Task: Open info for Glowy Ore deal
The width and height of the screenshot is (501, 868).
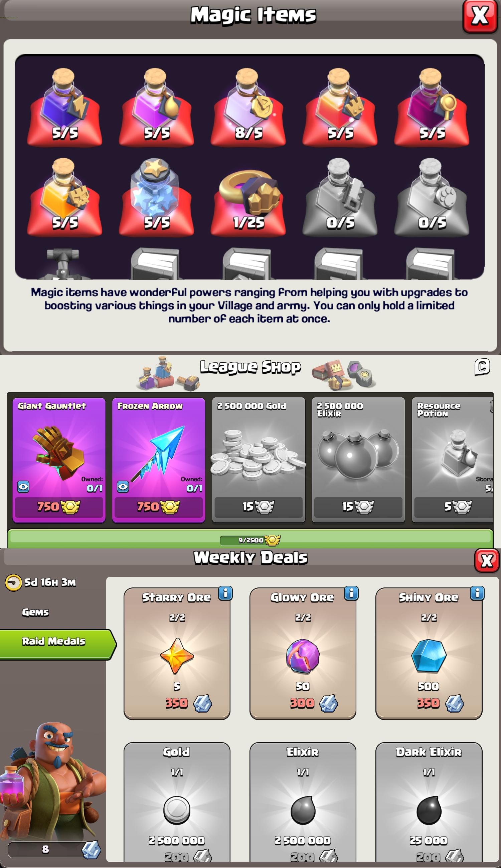Action: 351,593
